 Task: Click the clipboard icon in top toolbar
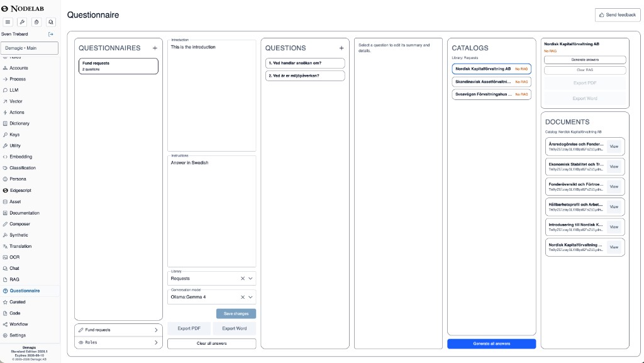(x=36, y=22)
